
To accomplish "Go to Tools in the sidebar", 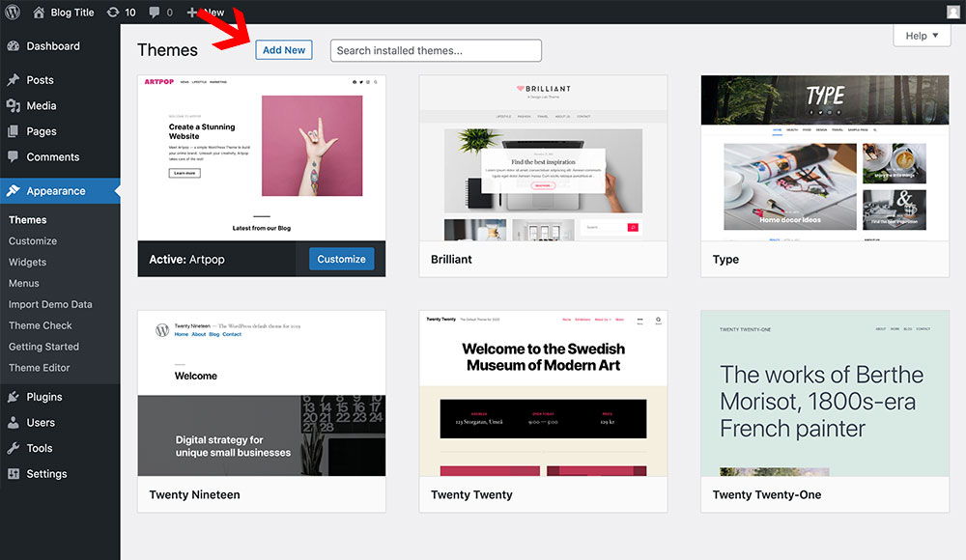I will pyautogui.click(x=40, y=448).
